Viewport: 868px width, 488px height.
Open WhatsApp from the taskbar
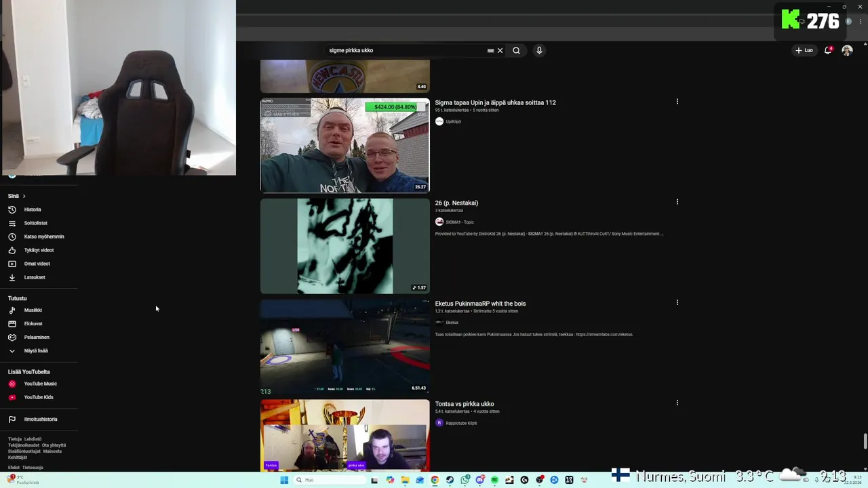click(465, 480)
